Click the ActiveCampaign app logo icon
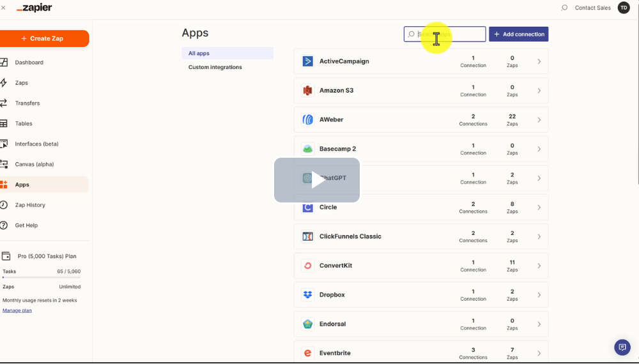 pyautogui.click(x=308, y=61)
